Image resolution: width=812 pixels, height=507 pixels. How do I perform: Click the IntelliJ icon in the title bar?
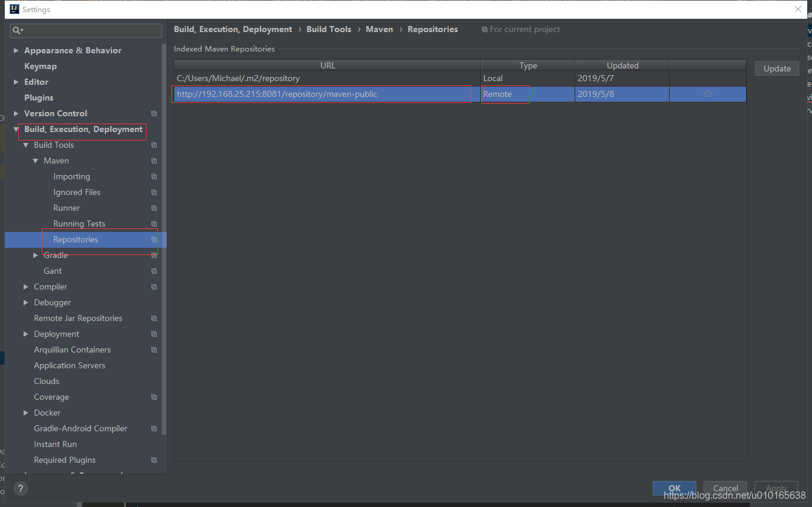click(x=15, y=9)
